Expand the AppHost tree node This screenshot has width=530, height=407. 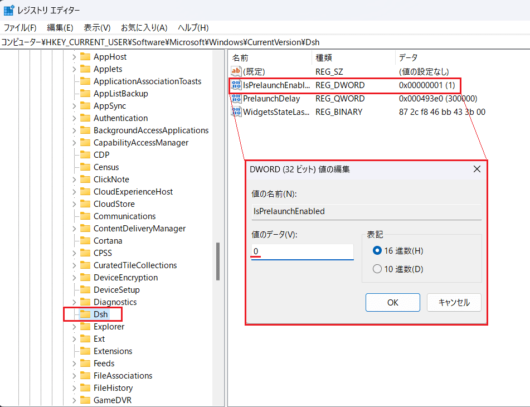click(74, 57)
